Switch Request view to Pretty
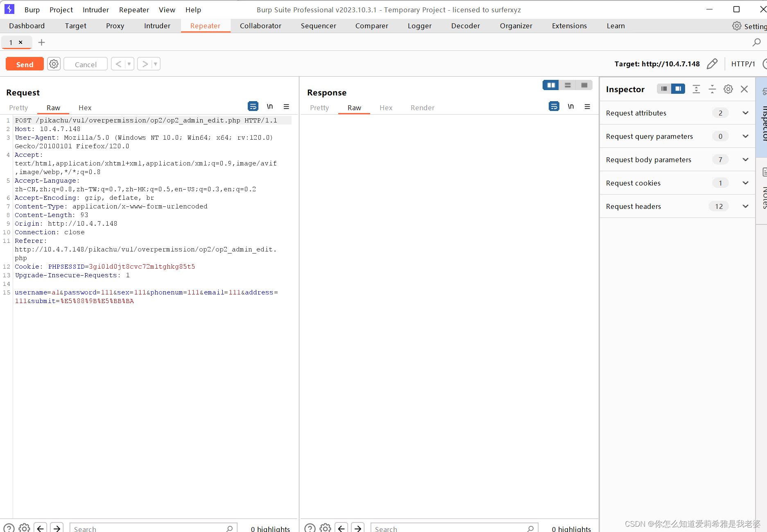 pos(18,108)
